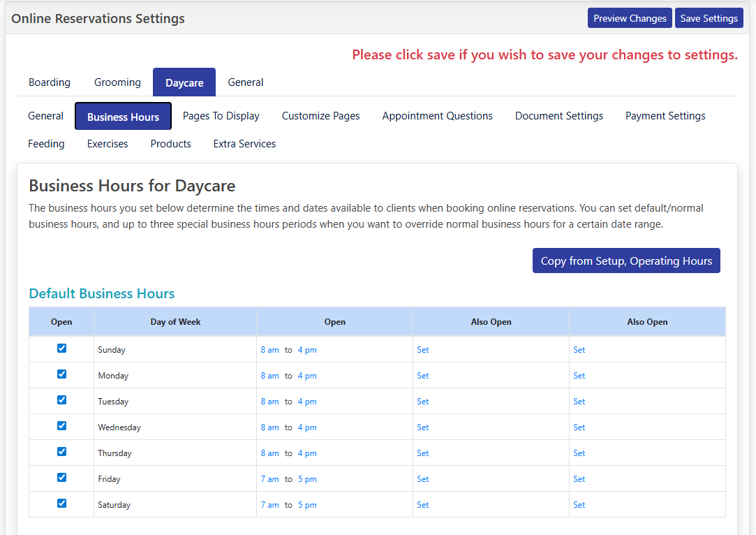Switch to the Grooming tab

point(118,82)
